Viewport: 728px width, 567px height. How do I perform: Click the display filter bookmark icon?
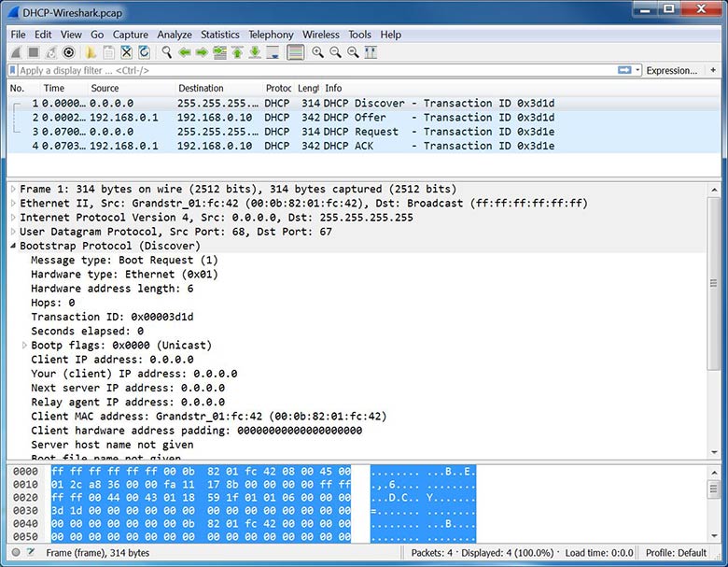click(13, 70)
